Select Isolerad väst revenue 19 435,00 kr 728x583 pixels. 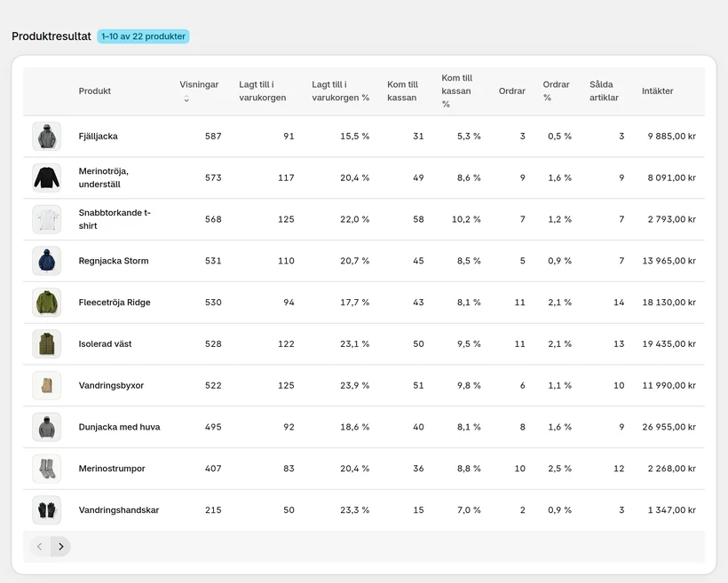(x=669, y=344)
